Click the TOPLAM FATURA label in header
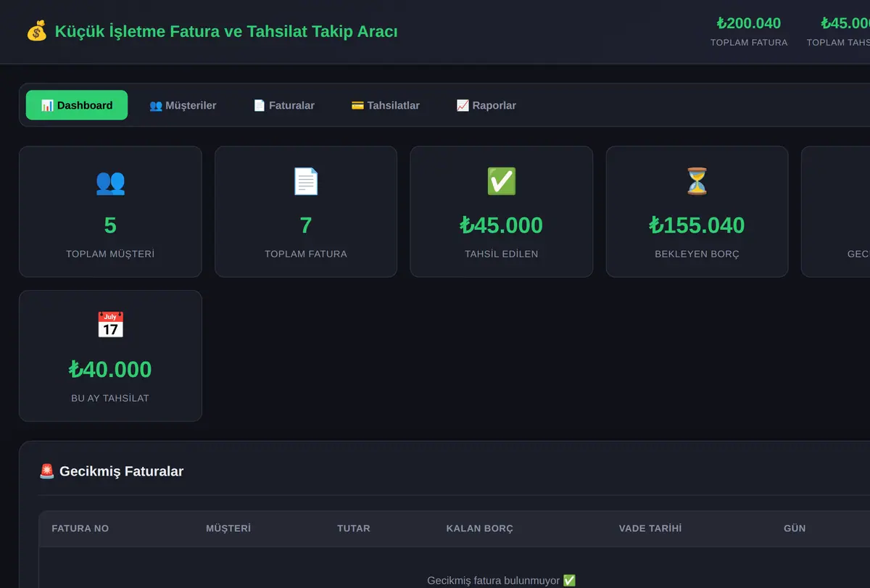 click(x=749, y=43)
